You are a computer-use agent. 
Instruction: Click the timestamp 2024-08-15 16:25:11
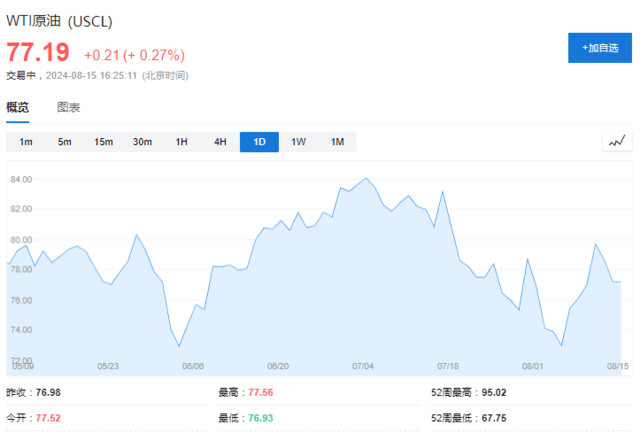point(91,75)
